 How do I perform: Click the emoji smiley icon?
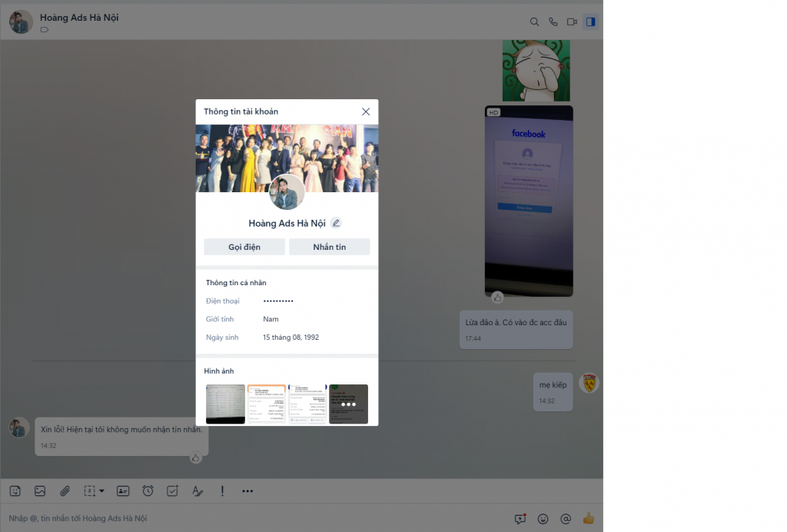coord(543,519)
